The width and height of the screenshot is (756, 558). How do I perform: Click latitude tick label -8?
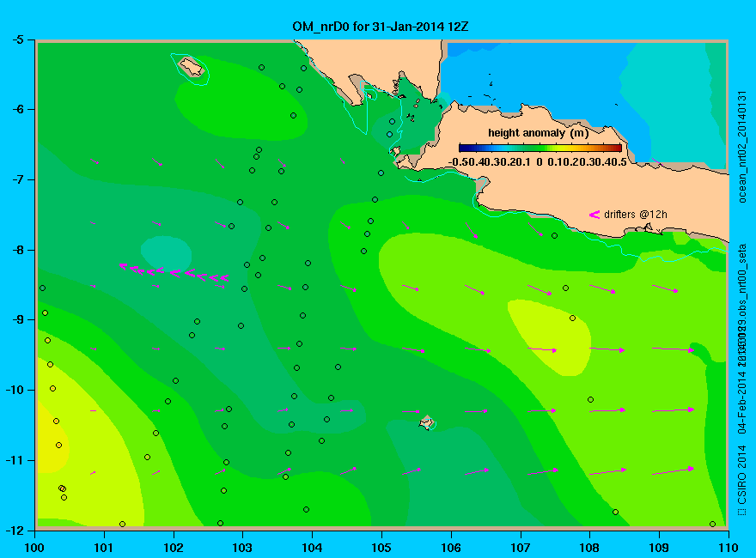[16, 250]
